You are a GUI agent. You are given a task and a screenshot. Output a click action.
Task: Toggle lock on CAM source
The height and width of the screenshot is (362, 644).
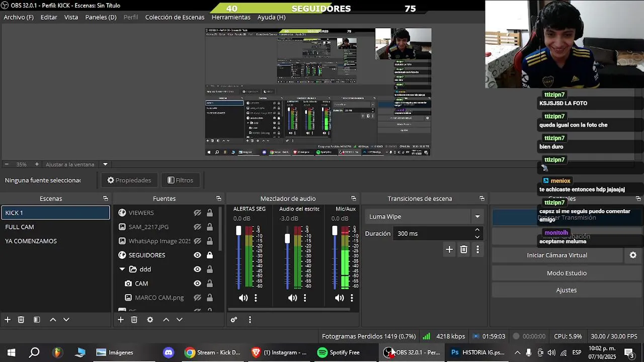(210, 284)
